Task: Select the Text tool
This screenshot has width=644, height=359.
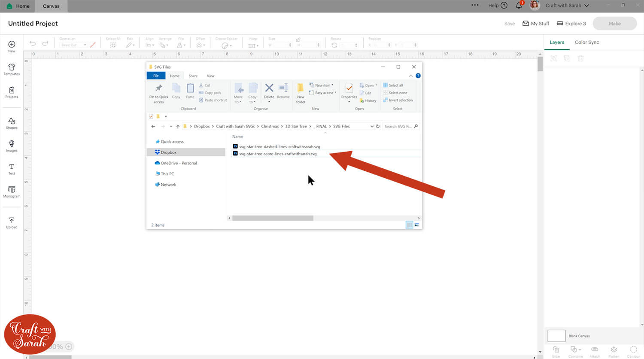Action: pyautogui.click(x=12, y=169)
